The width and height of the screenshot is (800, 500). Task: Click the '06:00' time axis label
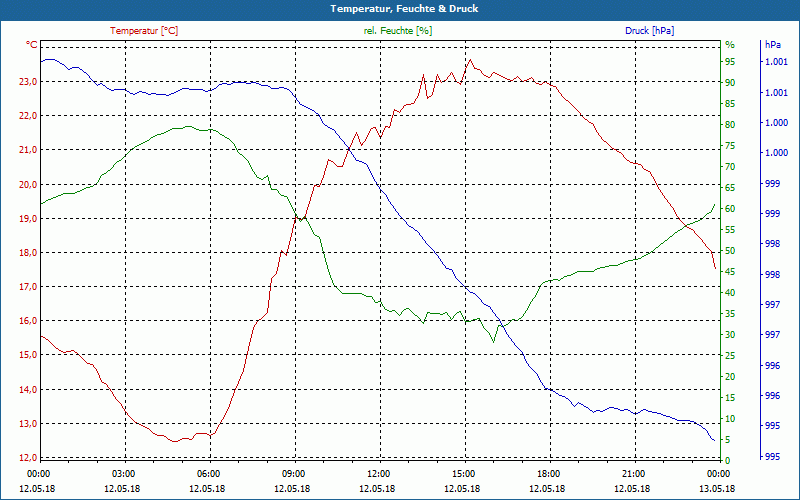coord(207,473)
